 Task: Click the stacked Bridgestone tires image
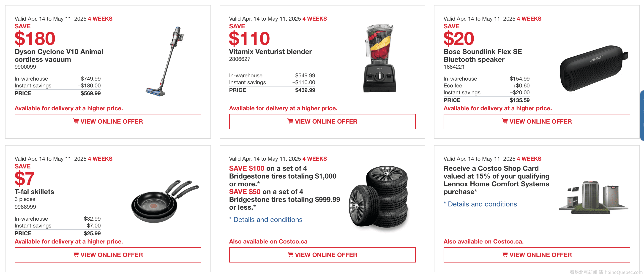379,197
